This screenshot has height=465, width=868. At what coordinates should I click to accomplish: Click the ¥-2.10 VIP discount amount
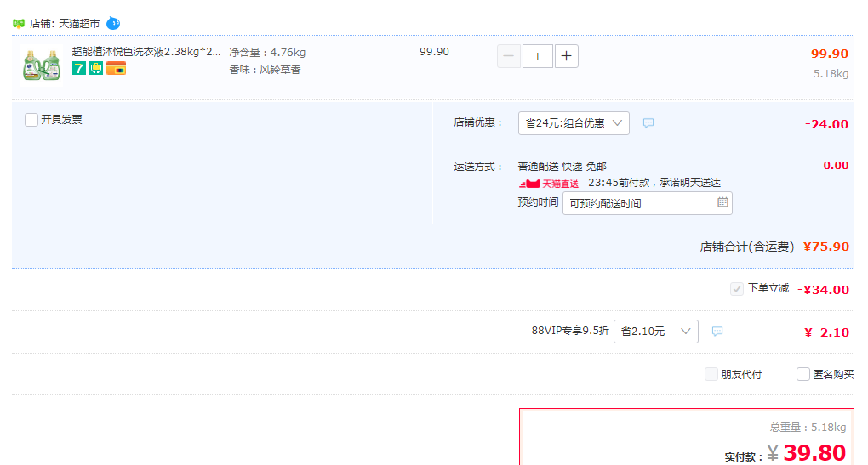(x=826, y=332)
